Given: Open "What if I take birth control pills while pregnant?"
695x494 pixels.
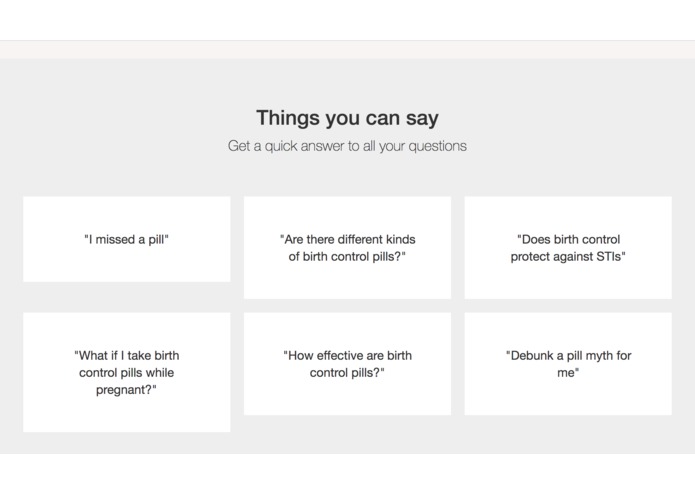Looking at the screenshot, I should pos(126,372).
